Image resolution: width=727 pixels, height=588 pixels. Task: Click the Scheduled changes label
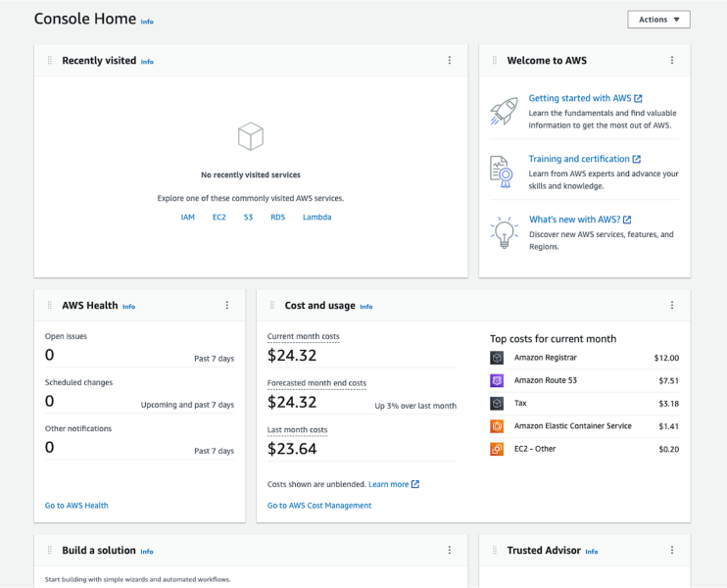tap(78, 382)
